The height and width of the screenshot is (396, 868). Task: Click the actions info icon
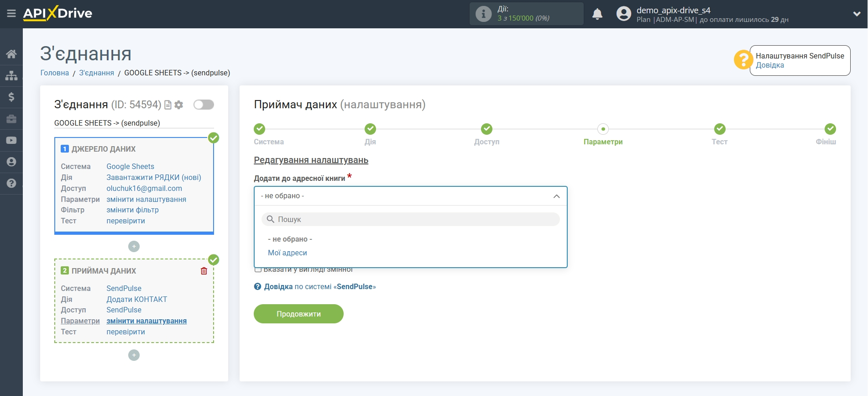483,14
